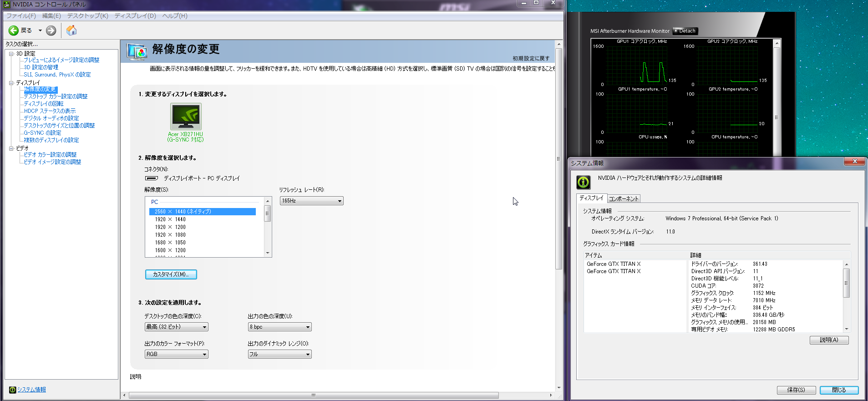
Task: Click 初期設定に戻す link
Action: pyautogui.click(x=531, y=58)
